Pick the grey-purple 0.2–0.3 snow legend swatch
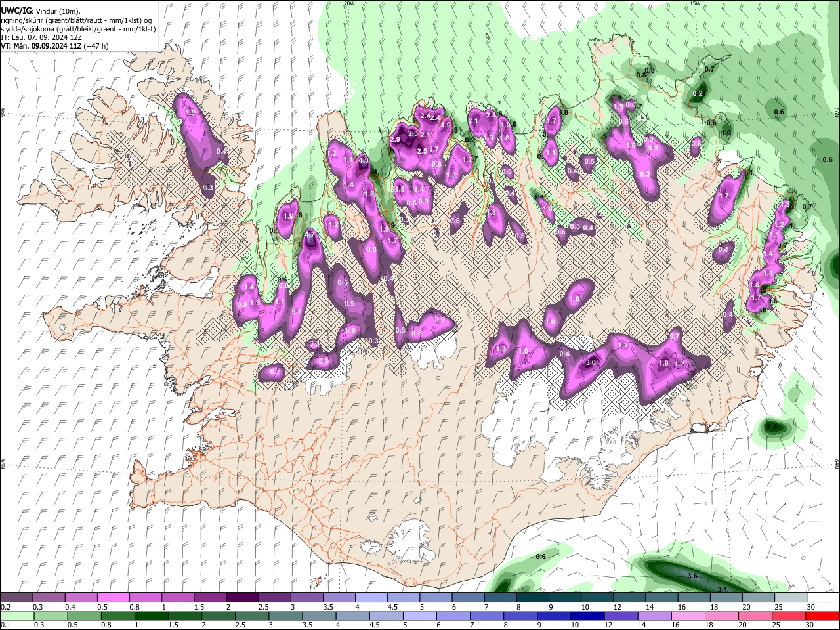The height and width of the screenshot is (630, 840). tap(16, 597)
